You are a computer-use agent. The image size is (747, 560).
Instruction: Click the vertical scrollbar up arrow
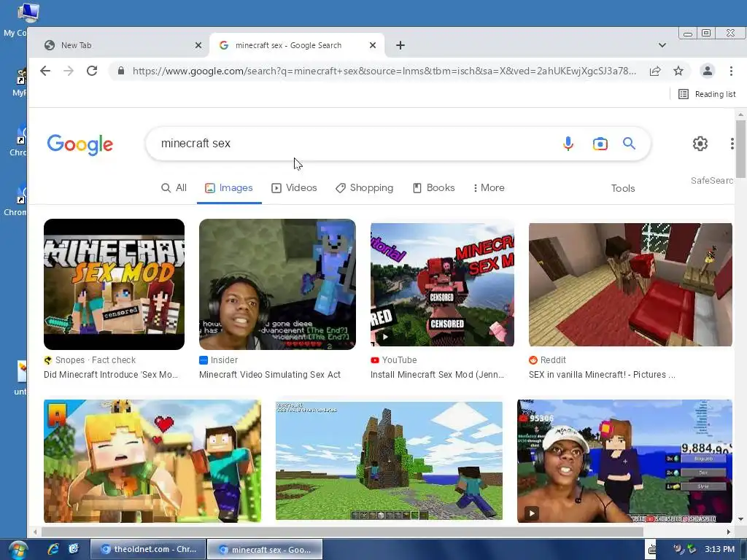tap(740, 114)
